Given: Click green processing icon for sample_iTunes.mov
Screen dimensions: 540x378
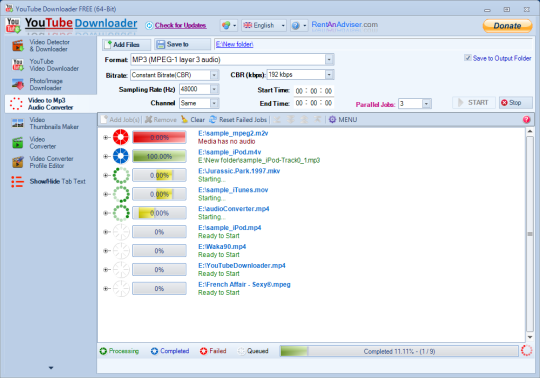Looking at the screenshot, I should [121, 194].
